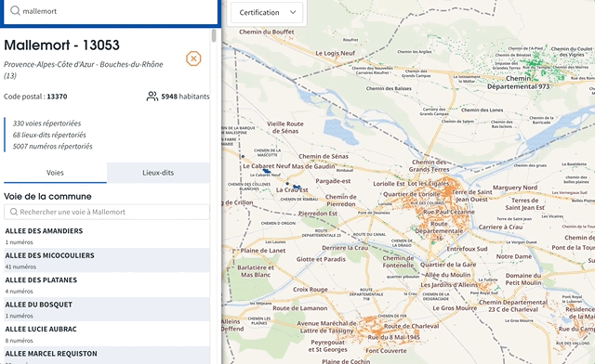595x364 pixels.
Task: Click the blue address marker near La Crau Est
Action: coord(297,187)
